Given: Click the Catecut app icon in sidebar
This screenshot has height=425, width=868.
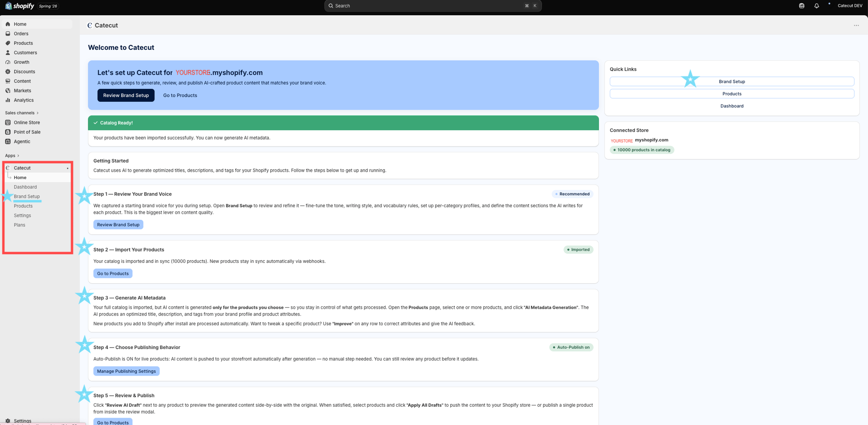Looking at the screenshot, I should click(x=8, y=168).
